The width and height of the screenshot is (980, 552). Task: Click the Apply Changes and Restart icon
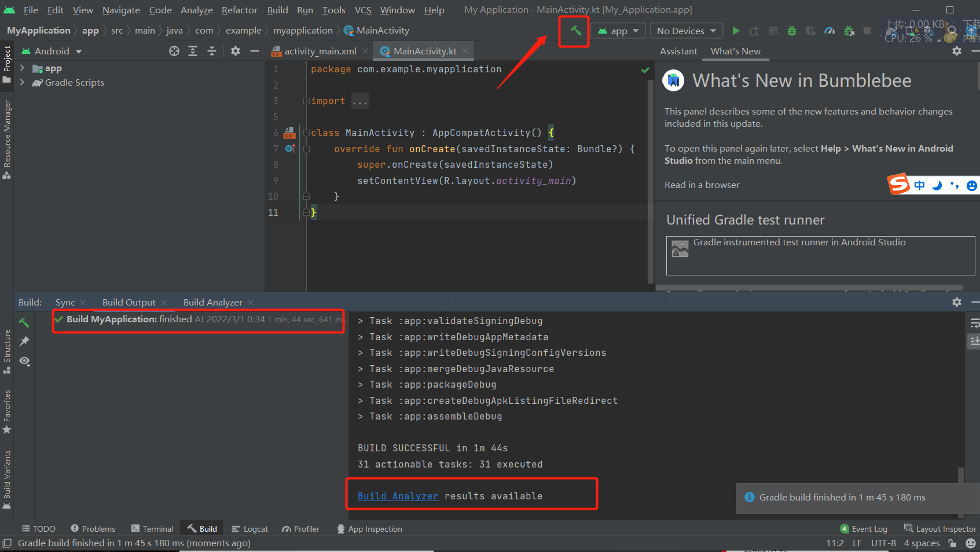pyautogui.click(x=754, y=31)
